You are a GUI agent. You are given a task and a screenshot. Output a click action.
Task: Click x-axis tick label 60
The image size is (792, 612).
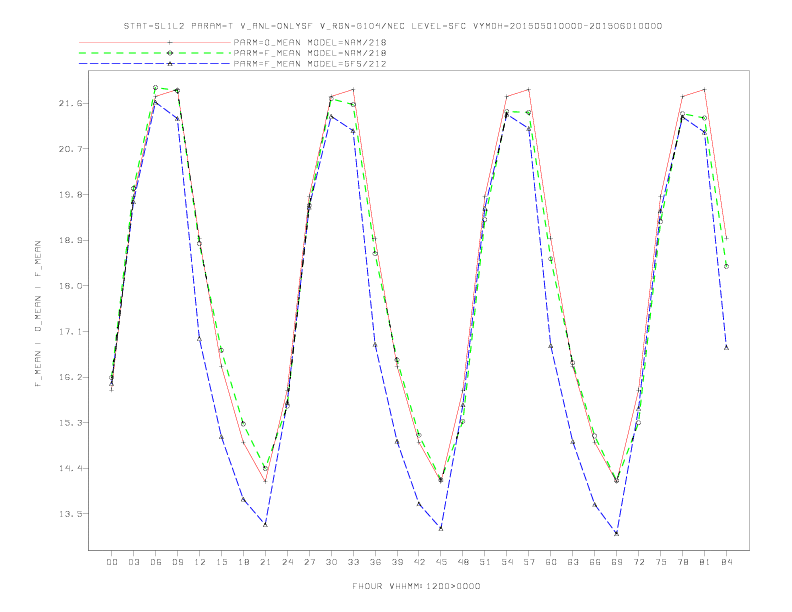click(x=551, y=562)
